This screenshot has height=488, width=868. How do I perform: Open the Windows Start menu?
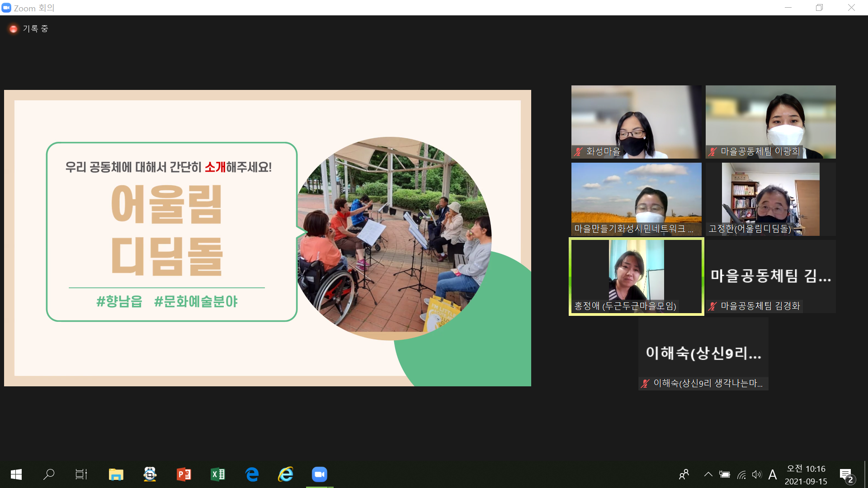[x=16, y=474]
